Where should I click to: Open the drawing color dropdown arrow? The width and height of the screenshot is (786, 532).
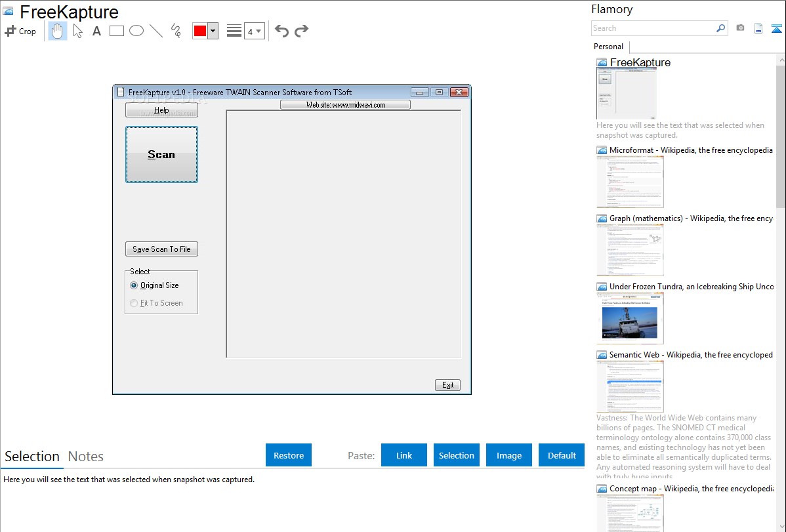point(213,31)
